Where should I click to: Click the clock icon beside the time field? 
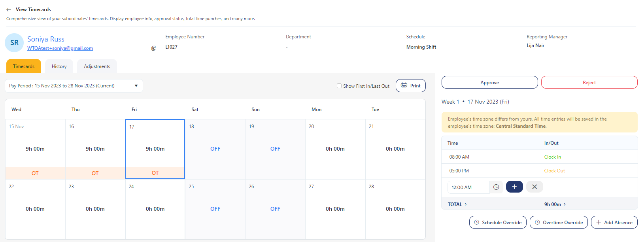tap(496, 187)
